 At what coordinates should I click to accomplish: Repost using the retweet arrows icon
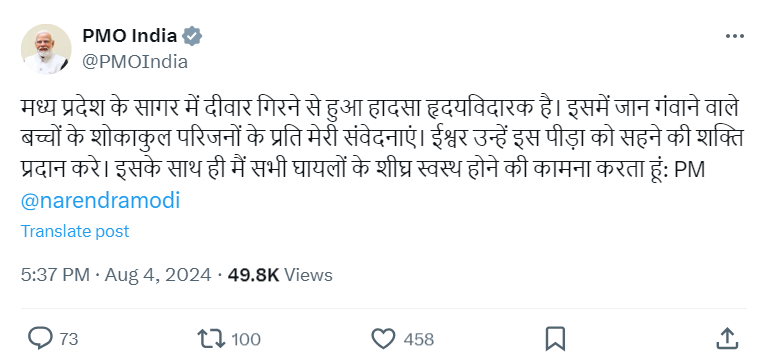(x=211, y=339)
